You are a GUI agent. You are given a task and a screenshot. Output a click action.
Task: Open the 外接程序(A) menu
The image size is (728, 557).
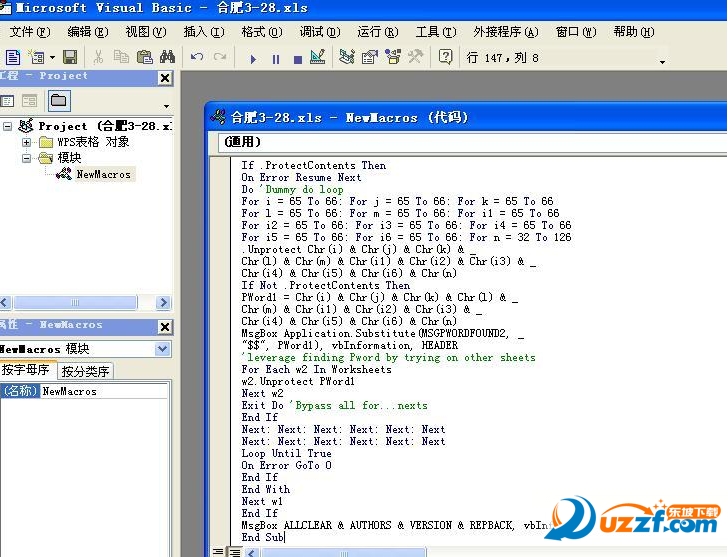point(506,32)
